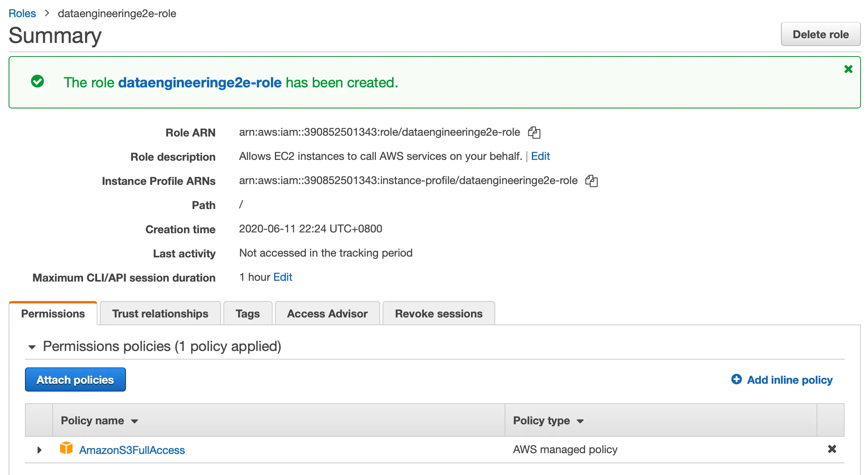This screenshot has height=475, width=868.
Task: Click the orange AmazonS3FullAccess policy box icon
Action: coord(66,448)
